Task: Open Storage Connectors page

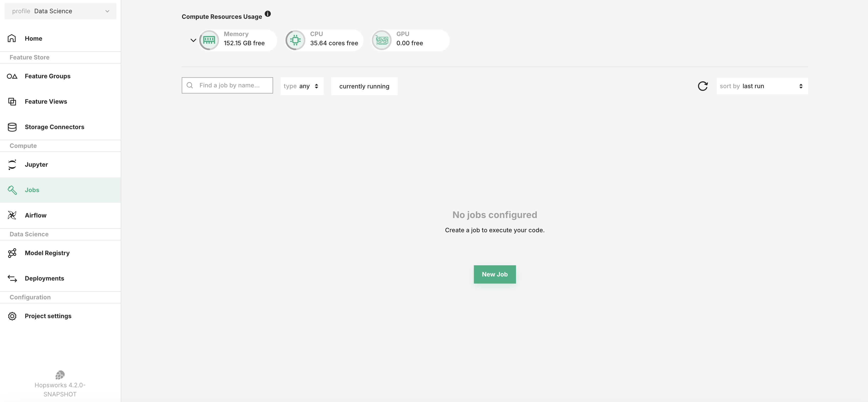Action: click(x=54, y=127)
